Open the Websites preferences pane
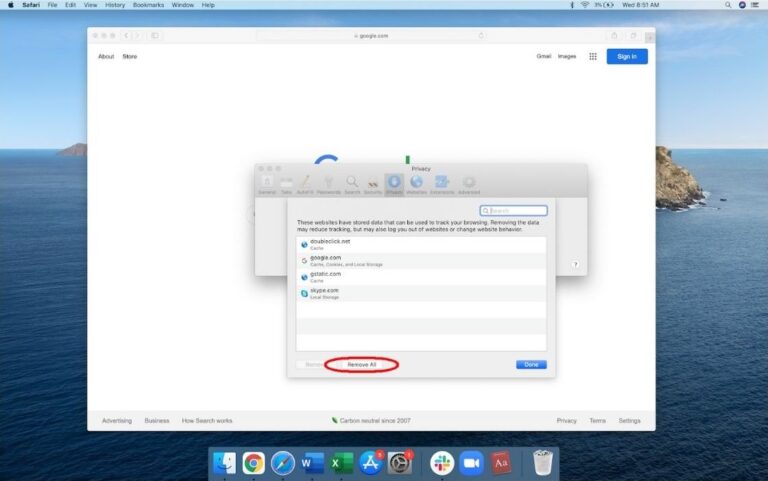Viewport: 768px width, 481px height. point(416,185)
